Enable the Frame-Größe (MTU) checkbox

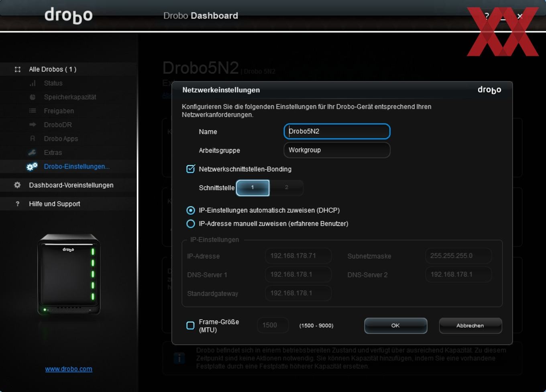point(191,325)
